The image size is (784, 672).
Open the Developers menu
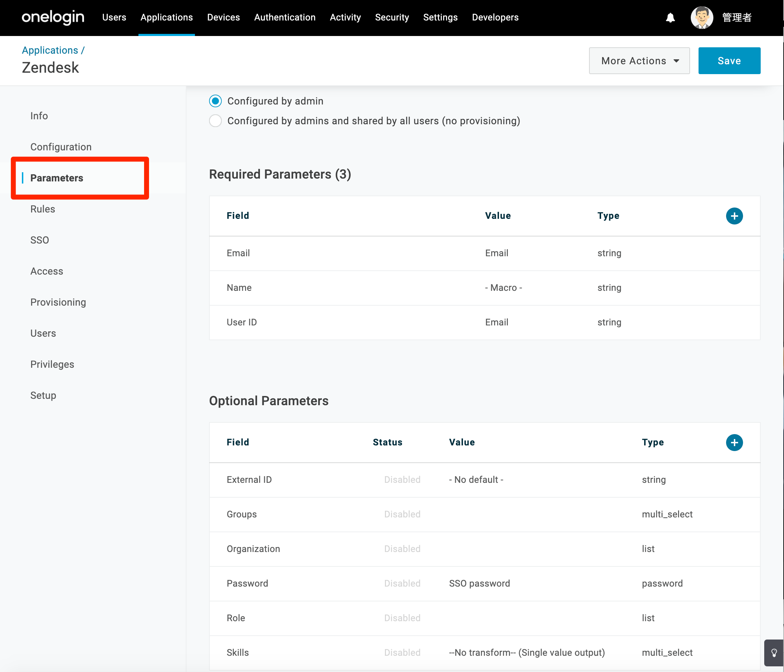point(495,17)
